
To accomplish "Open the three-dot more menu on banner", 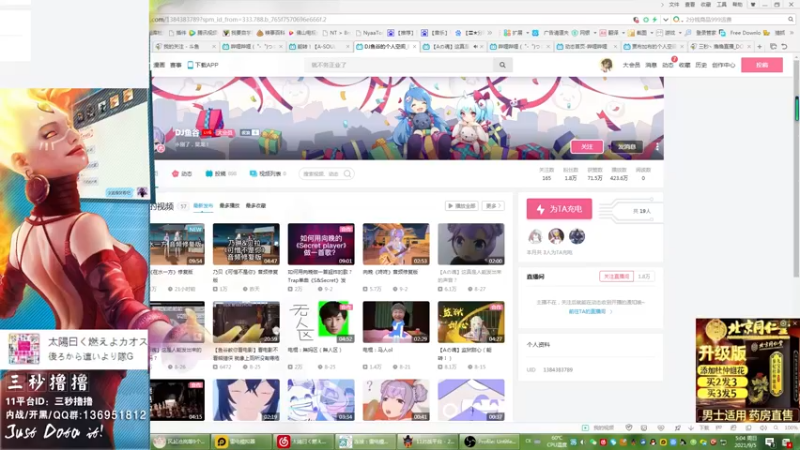I will [x=657, y=147].
